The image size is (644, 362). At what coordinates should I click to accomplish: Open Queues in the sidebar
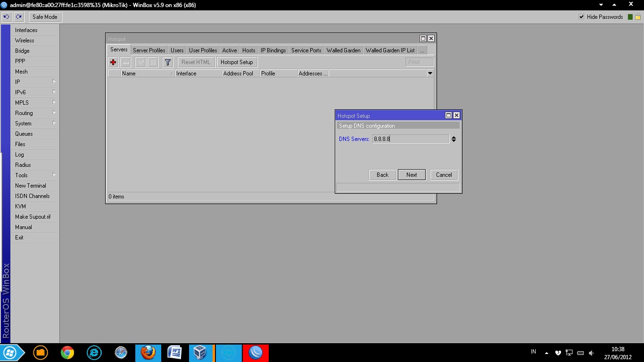click(x=35, y=134)
